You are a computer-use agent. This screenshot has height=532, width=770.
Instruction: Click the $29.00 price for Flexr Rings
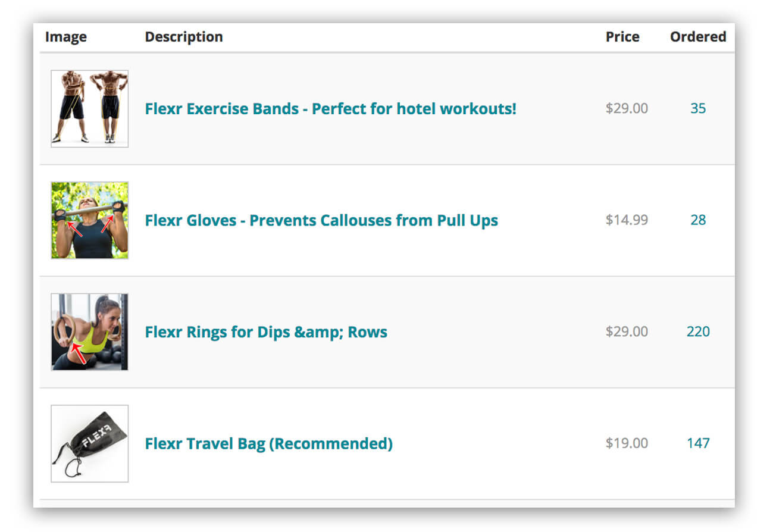pos(627,331)
